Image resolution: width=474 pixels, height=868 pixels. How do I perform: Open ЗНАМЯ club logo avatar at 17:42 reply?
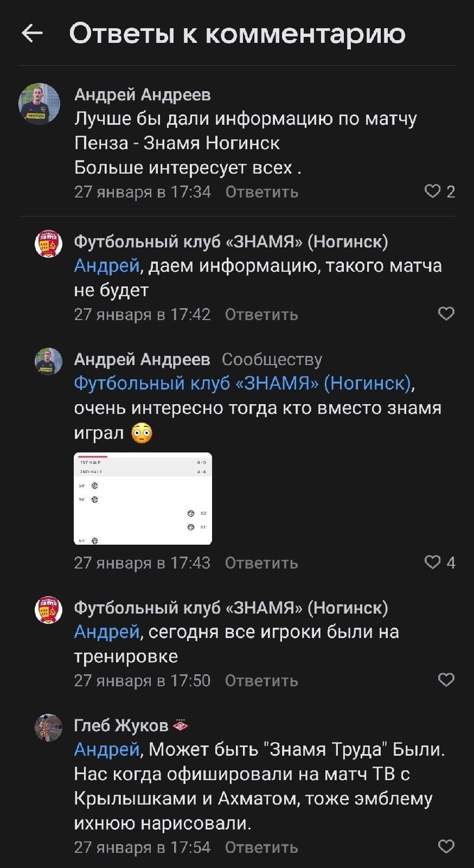point(48,243)
